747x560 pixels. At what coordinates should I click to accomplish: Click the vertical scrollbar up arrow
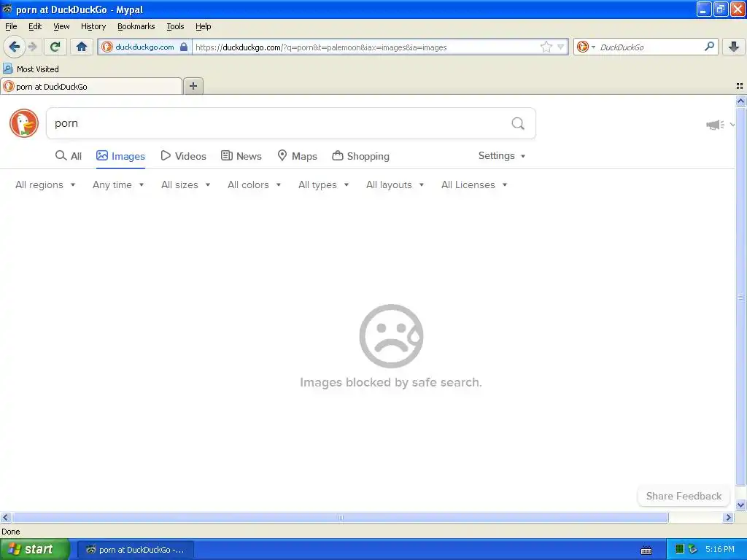tap(740, 101)
